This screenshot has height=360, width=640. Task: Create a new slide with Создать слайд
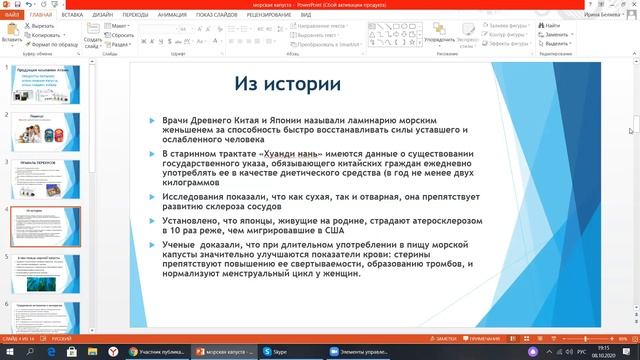click(93, 36)
